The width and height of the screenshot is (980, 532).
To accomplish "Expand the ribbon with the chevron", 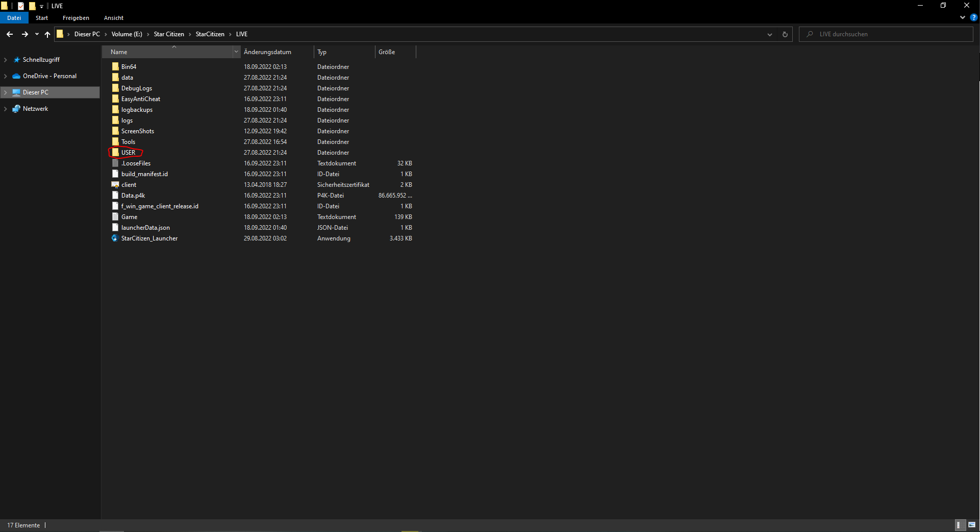I will click(x=963, y=17).
